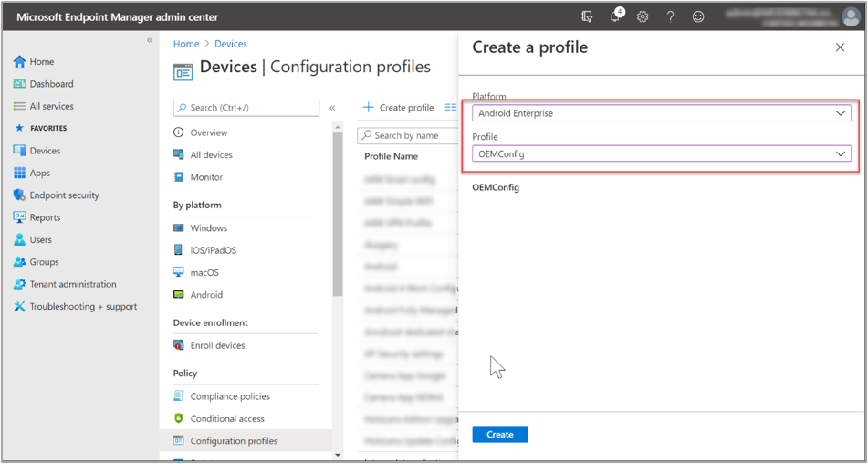Click the Cloud Shell icon in header
Image resolution: width=868 pixels, height=464 pixels.
587,16
